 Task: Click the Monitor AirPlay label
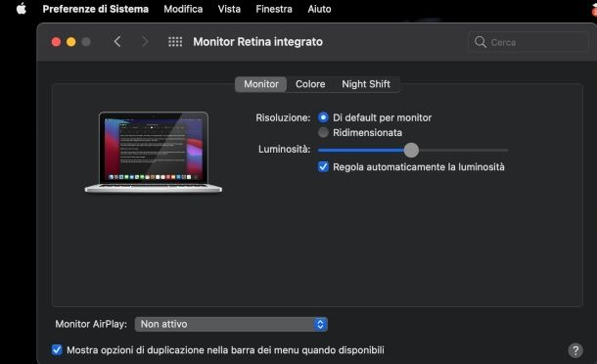tap(91, 324)
